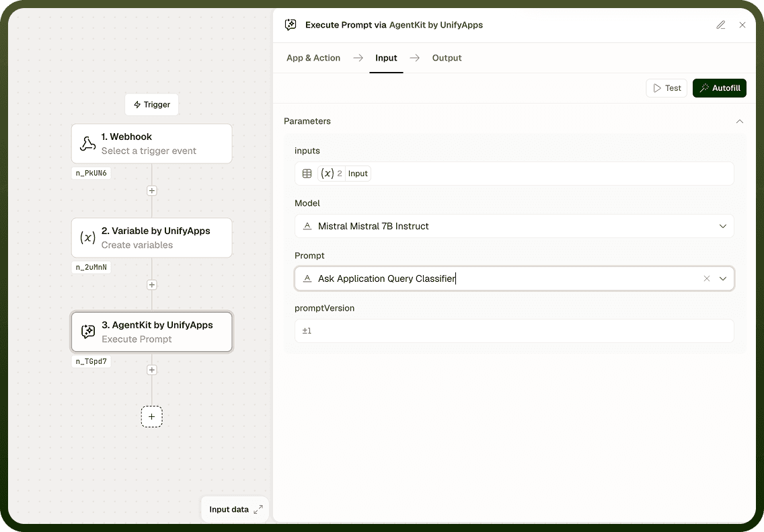Image resolution: width=764 pixels, height=532 pixels.
Task: Click the Webhook node icon
Action: (x=87, y=144)
